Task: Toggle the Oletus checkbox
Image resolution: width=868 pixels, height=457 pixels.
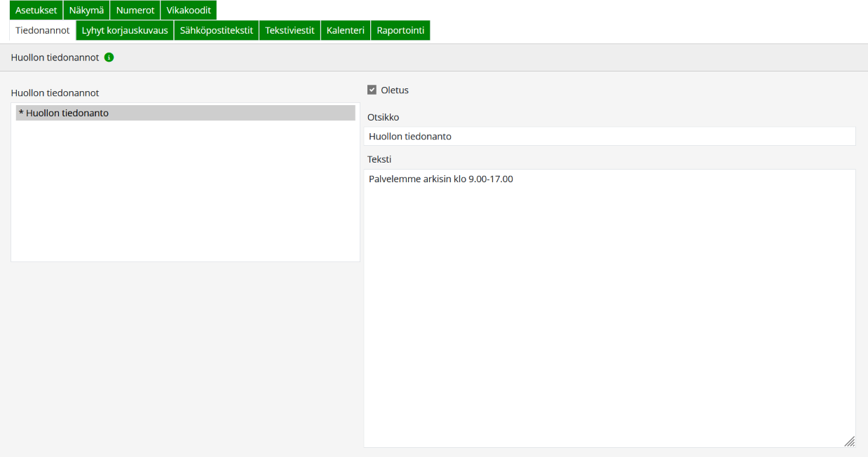Action: point(372,90)
